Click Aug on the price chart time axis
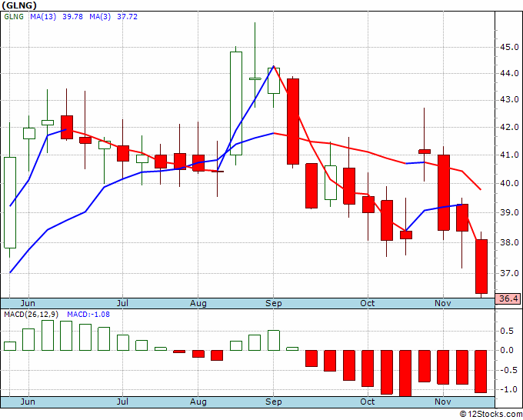This screenshot has height=420, width=523. pyautogui.click(x=198, y=303)
